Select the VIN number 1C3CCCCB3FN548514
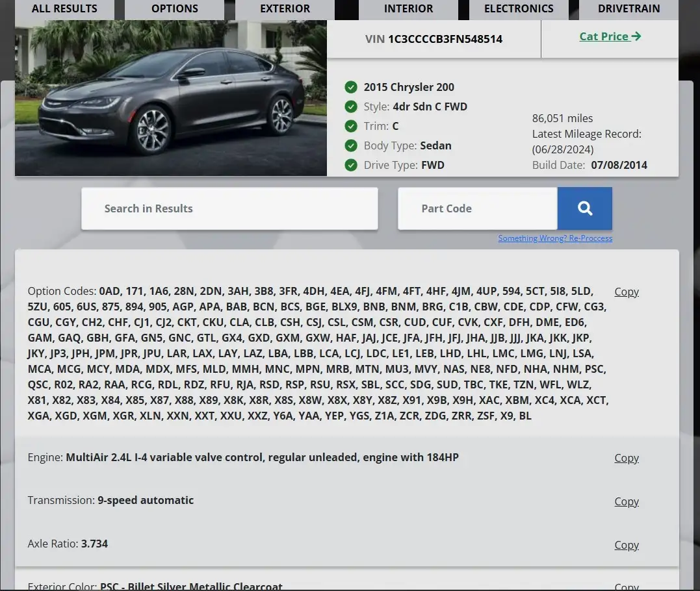Screen dimensions: 700x591 445,39
